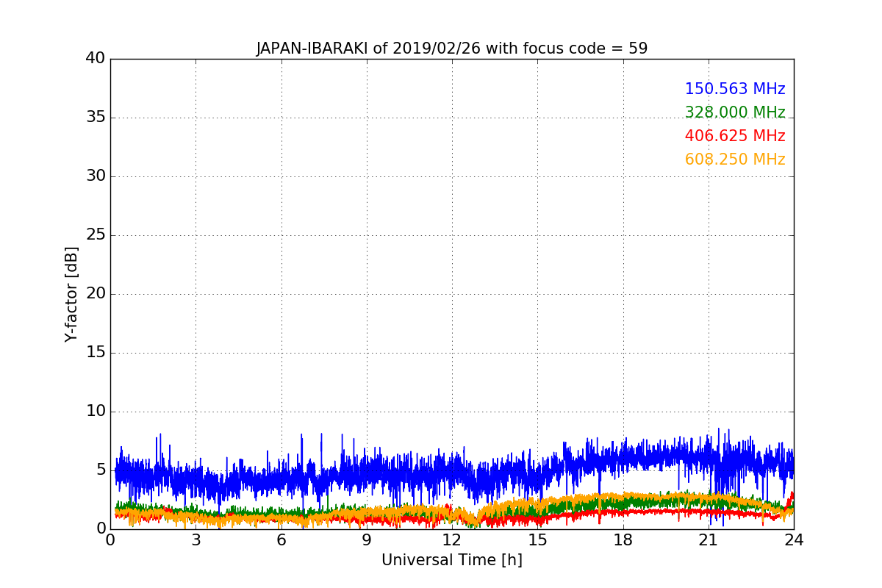The image size is (882, 588).
Task: Select the 328.000 MHz legend label
Action: 735,112
